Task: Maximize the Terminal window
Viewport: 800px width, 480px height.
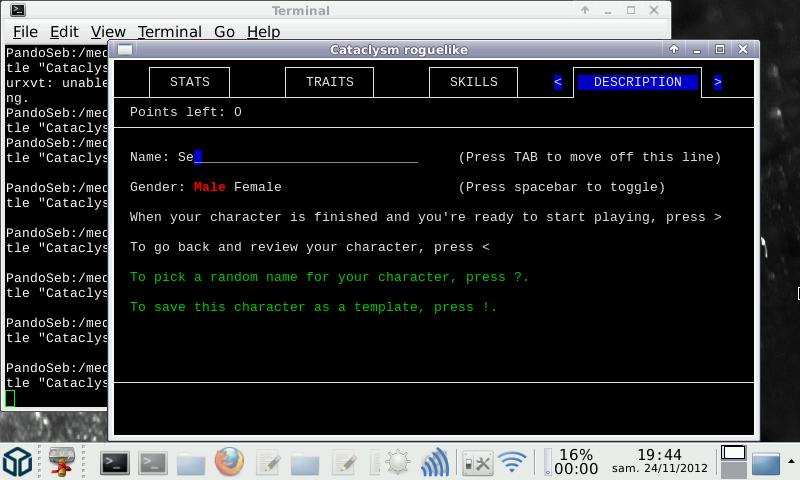Action: pos(631,10)
